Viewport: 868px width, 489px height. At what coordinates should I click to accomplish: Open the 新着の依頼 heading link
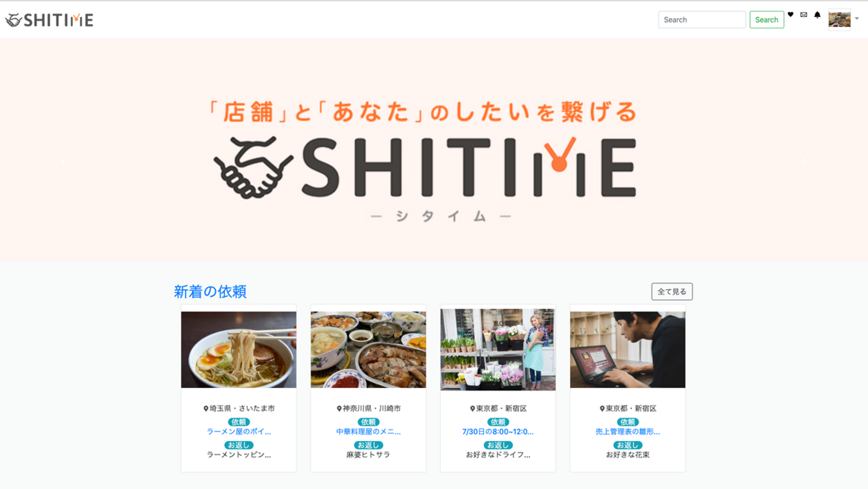pos(210,291)
